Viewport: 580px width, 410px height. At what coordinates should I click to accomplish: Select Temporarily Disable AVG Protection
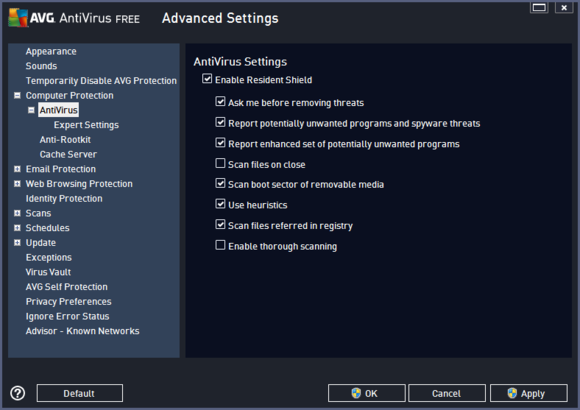[x=101, y=81]
